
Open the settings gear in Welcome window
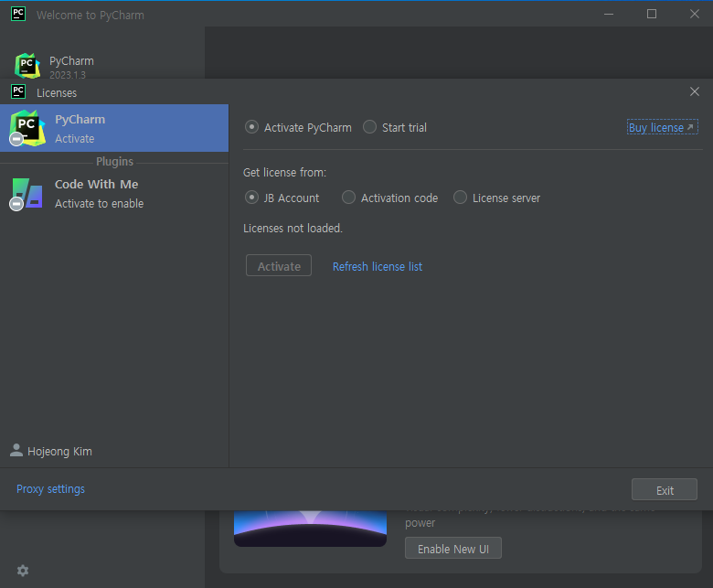(x=23, y=571)
